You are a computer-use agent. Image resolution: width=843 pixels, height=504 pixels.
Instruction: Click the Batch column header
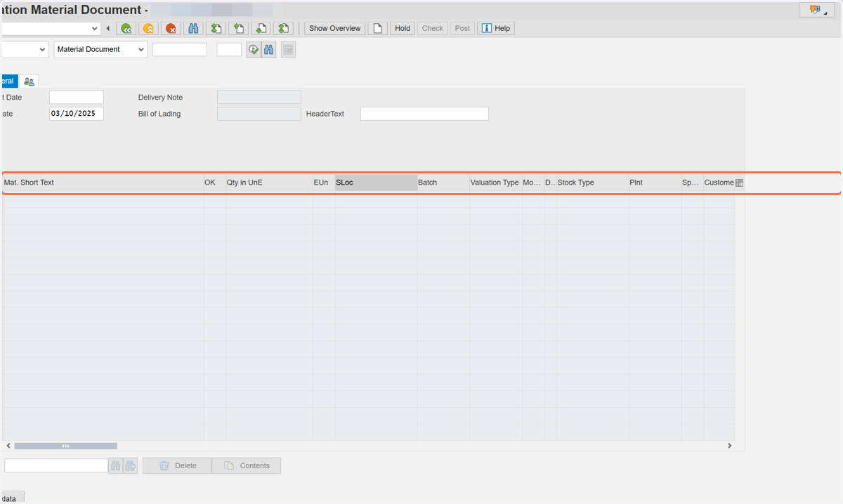click(x=443, y=183)
